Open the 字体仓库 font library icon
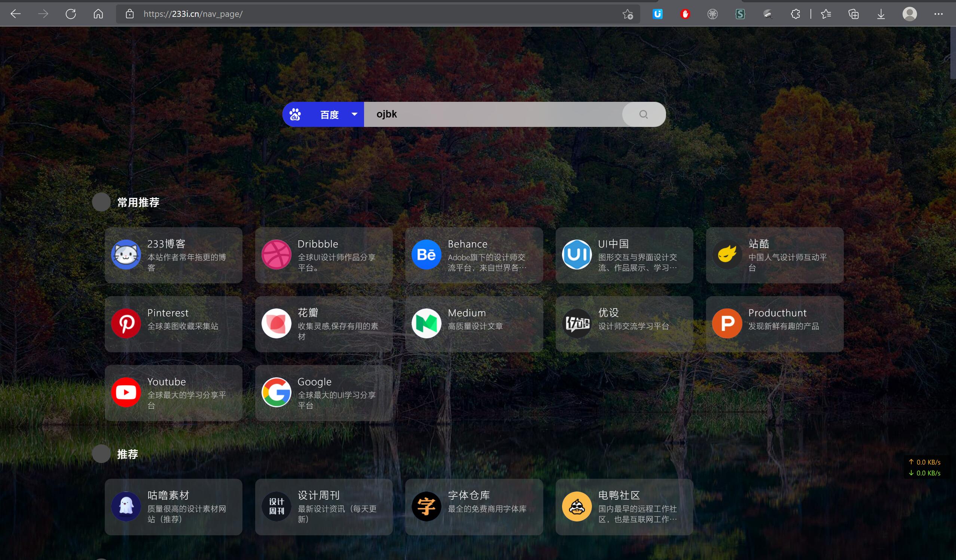This screenshot has width=956, height=560. point(426,506)
